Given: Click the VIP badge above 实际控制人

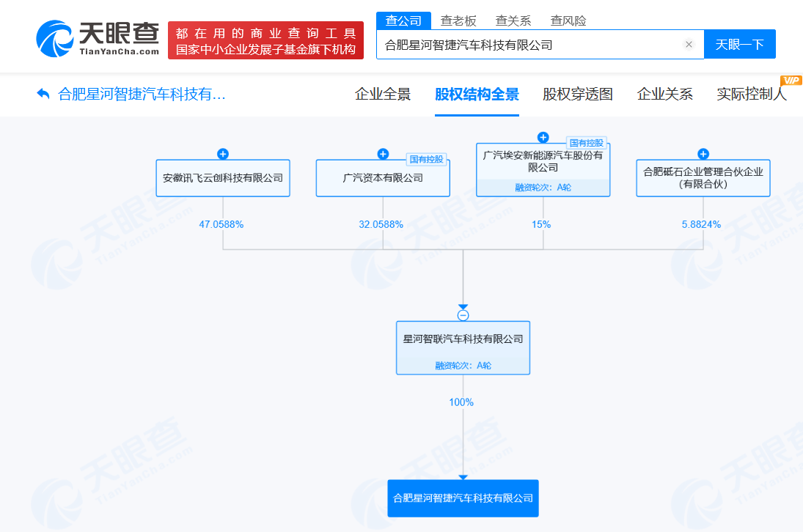Looking at the screenshot, I should point(792,80).
